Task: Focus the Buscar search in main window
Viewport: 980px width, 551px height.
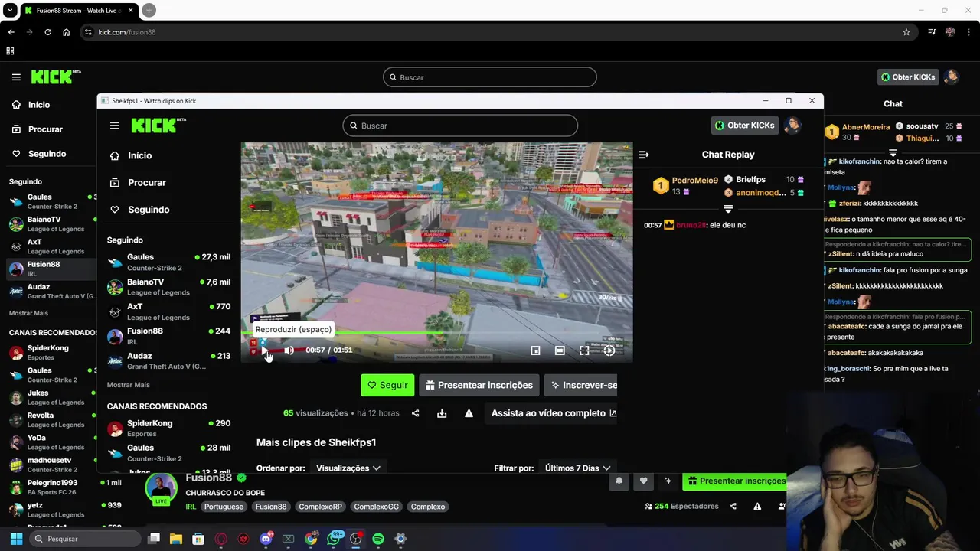Action: [x=490, y=77]
